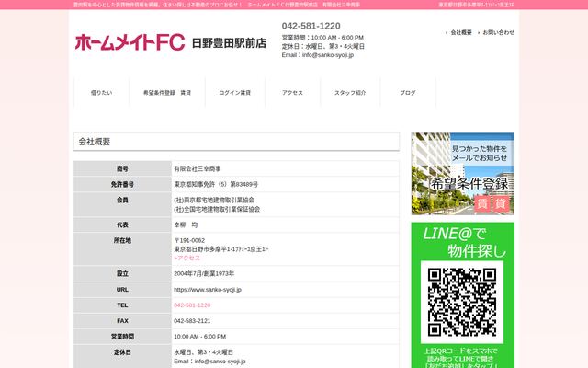Click the Email address in the 定休日 row
This screenshot has height=368, width=588.
coord(209,362)
